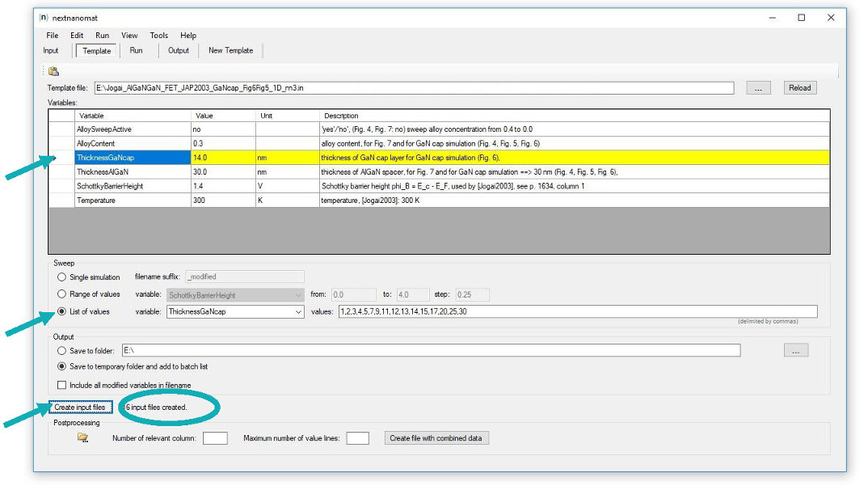Viewport: 868px width, 490px height.
Task: Expand the ThicknessGaNcap variable dropdown
Action: pyautogui.click(x=298, y=312)
